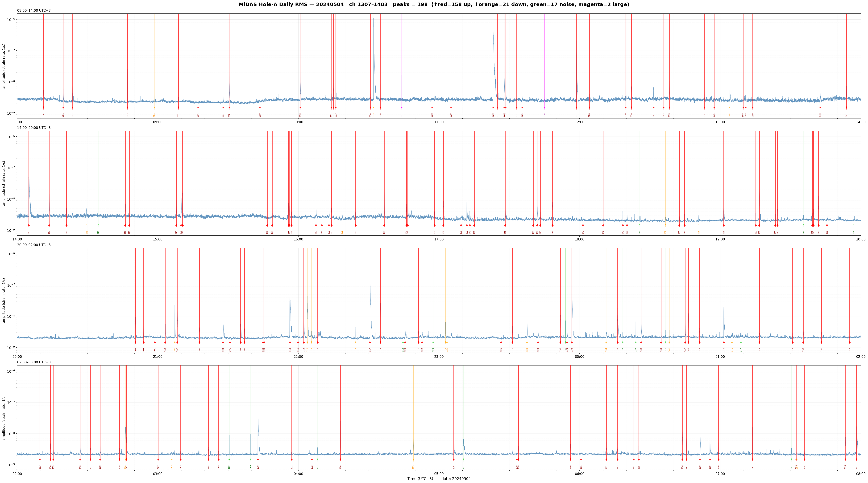This screenshot has height=483, width=868.
Task: Click the "04:00" x-axis tick label
Action: [298, 474]
